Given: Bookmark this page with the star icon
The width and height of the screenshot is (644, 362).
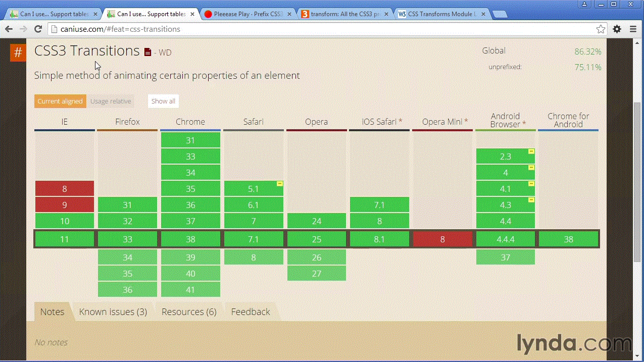Looking at the screenshot, I should [601, 29].
